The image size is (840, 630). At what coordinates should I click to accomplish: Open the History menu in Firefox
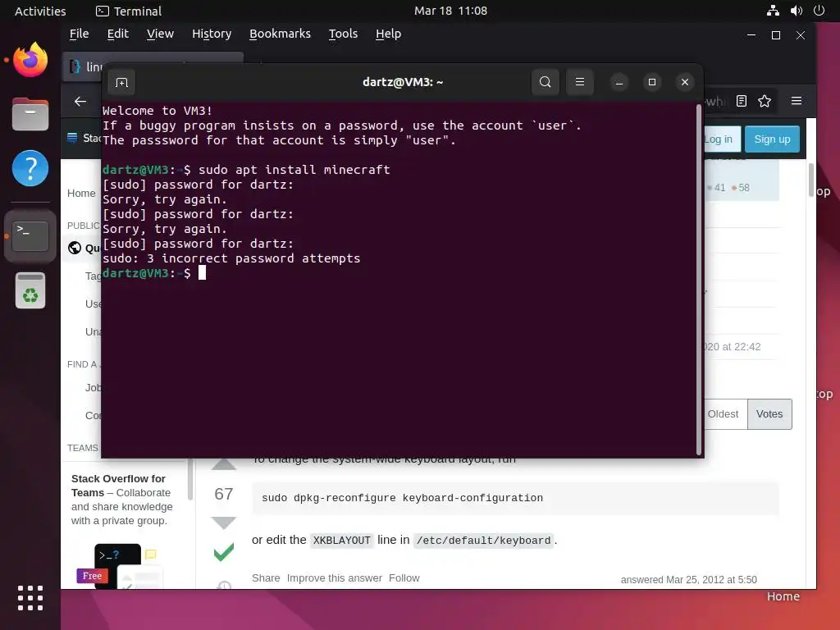coord(212,34)
